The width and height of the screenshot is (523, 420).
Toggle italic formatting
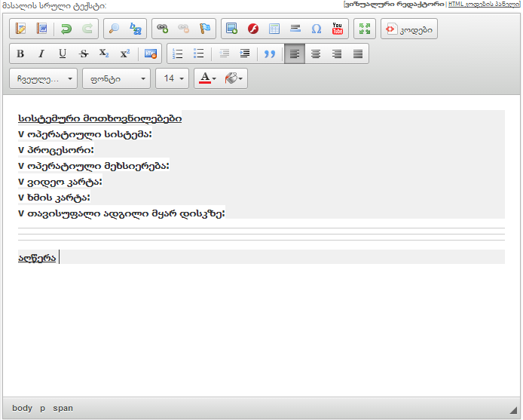pos(41,54)
